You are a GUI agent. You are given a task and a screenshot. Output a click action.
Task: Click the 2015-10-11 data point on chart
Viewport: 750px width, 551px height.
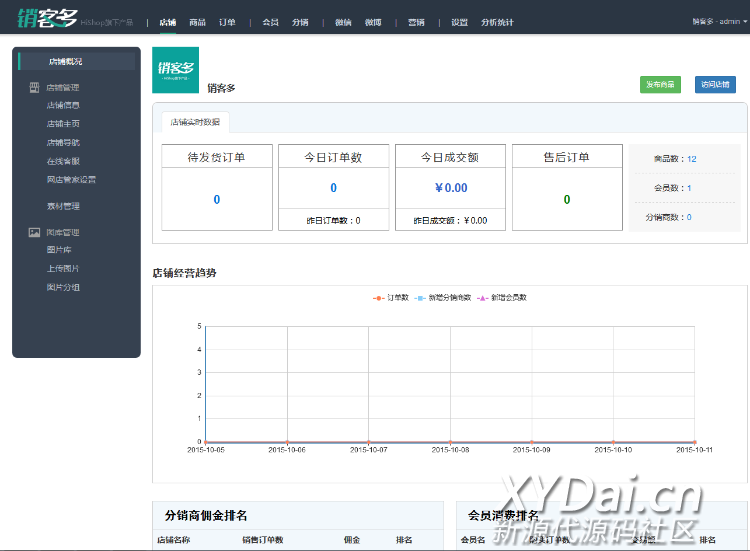(695, 441)
